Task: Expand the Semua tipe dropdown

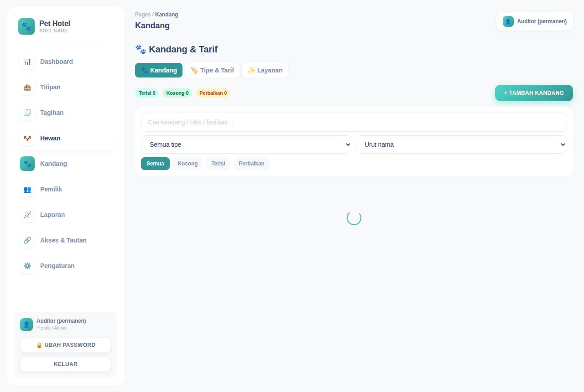Action: click(x=246, y=144)
